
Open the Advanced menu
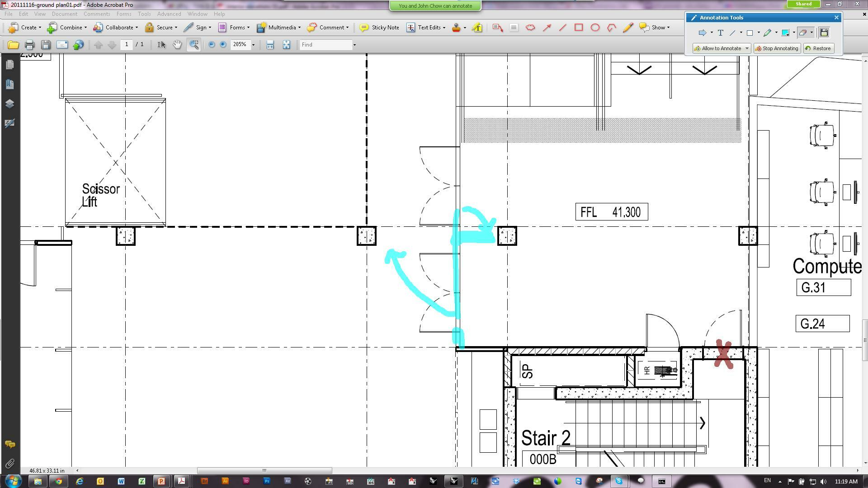point(169,14)
